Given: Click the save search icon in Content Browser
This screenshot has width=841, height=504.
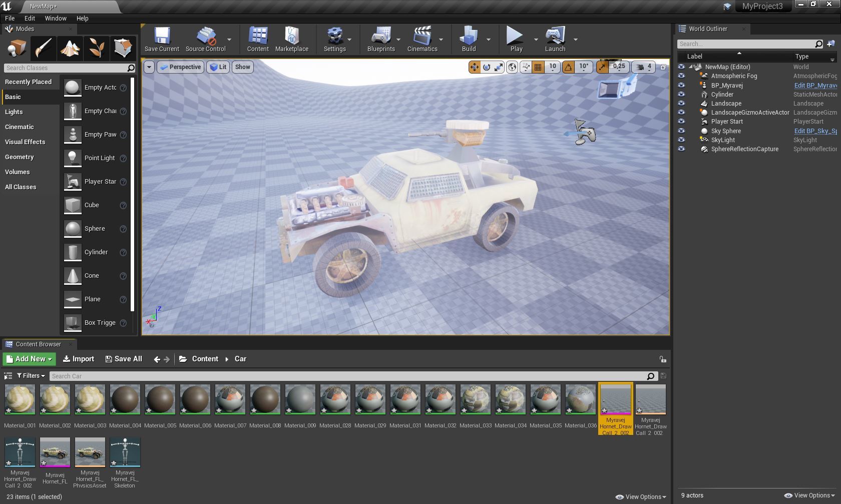Looking at the screenshot, I should (663, 376).
